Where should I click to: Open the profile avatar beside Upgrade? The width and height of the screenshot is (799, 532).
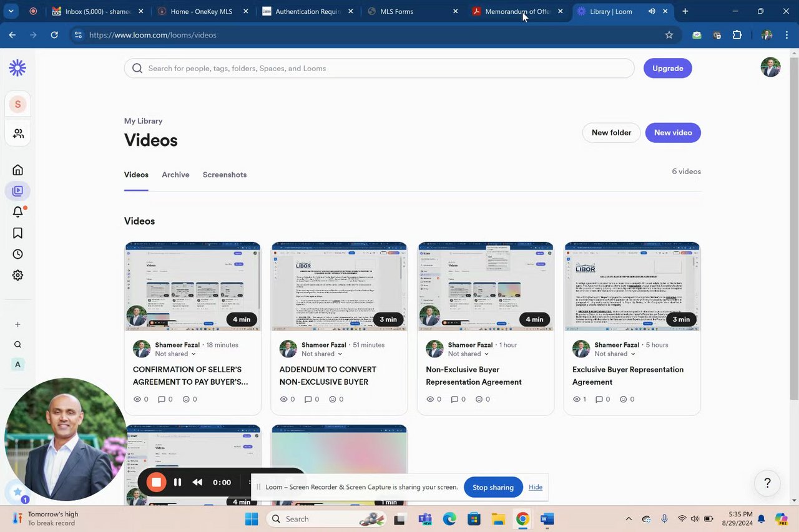click(770, 67)
